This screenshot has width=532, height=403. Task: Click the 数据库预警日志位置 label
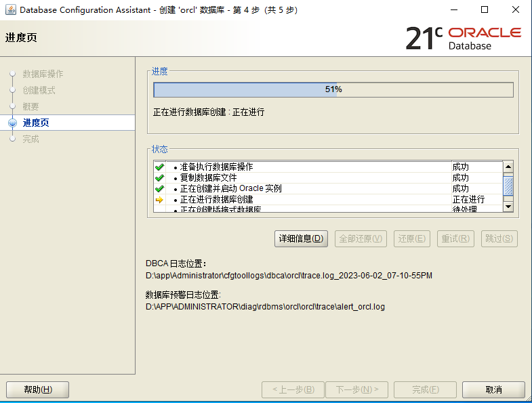click(x=183, y=295)
